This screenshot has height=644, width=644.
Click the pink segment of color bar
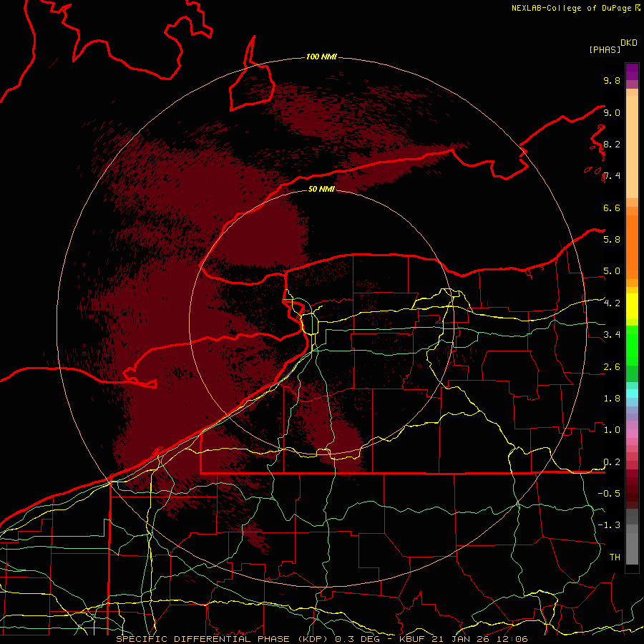click(x=632, y=434)
